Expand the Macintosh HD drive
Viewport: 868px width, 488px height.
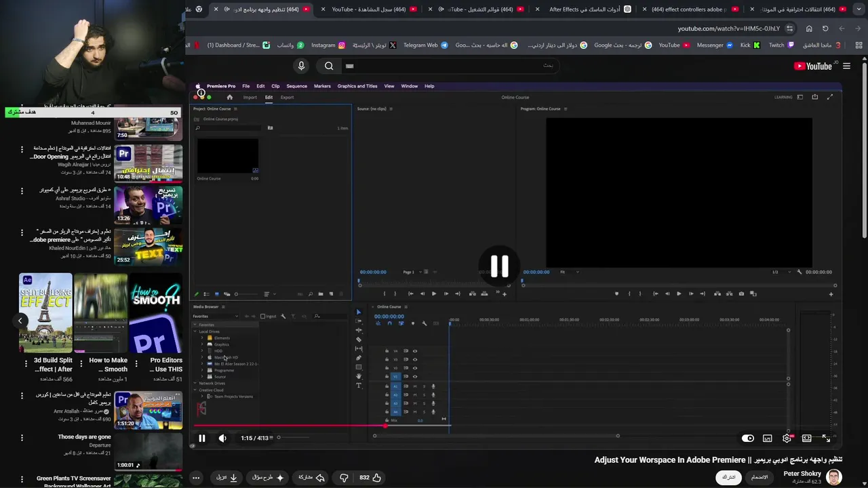tap(202, 357)
